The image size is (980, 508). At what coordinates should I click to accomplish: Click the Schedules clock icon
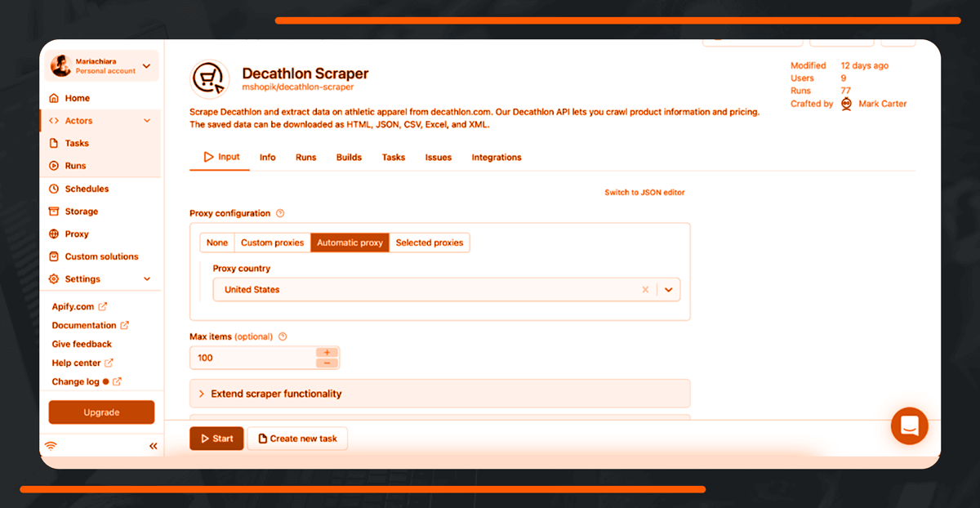click(54, 189)
